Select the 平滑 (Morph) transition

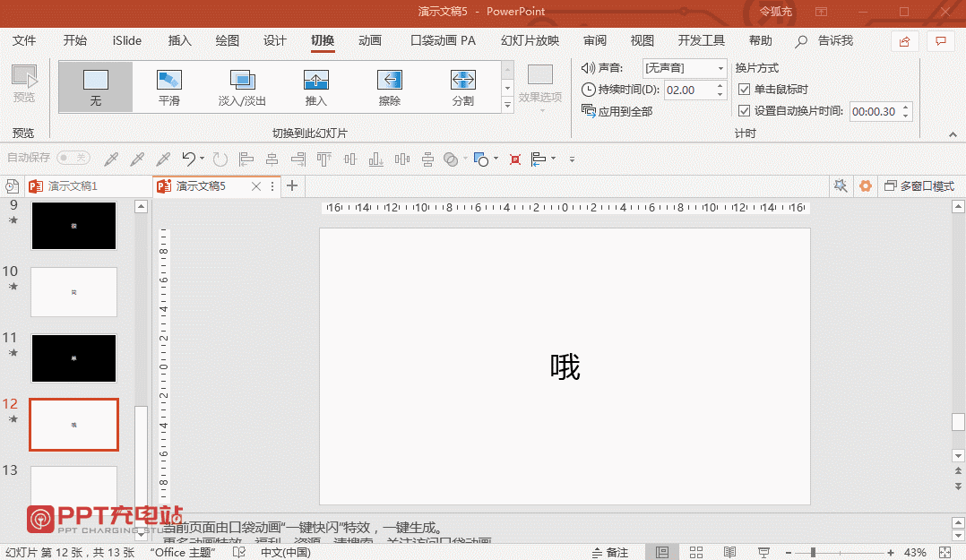(168, 88)
